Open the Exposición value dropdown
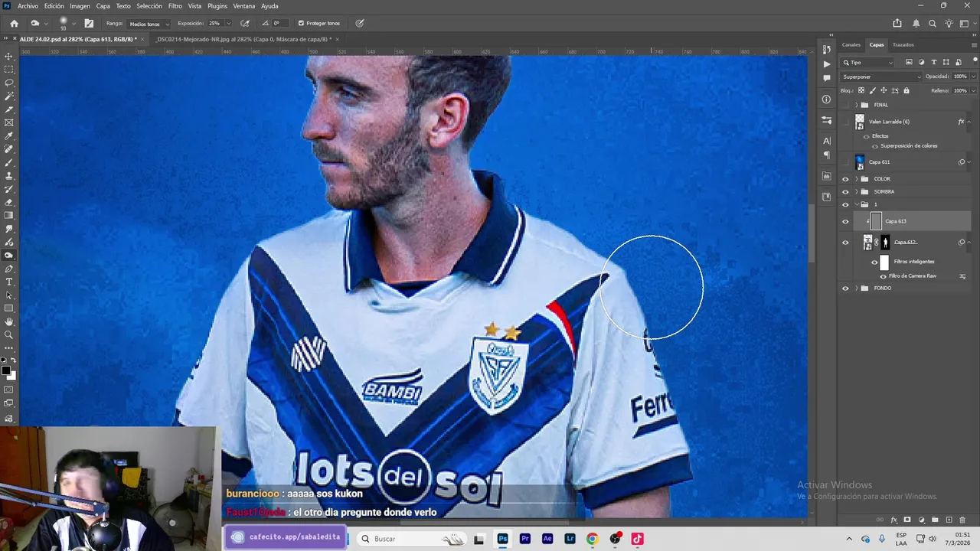This screenshot has height=551, width=980. click(227, 24)
